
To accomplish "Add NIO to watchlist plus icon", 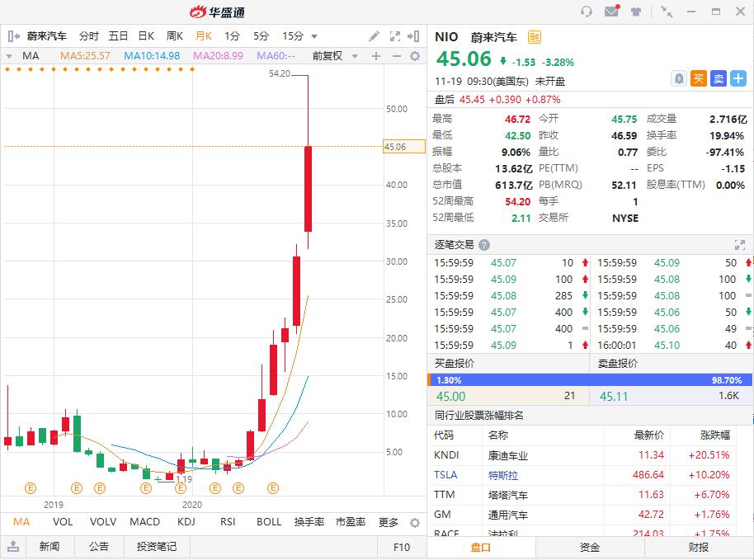I will click(738, 78).
